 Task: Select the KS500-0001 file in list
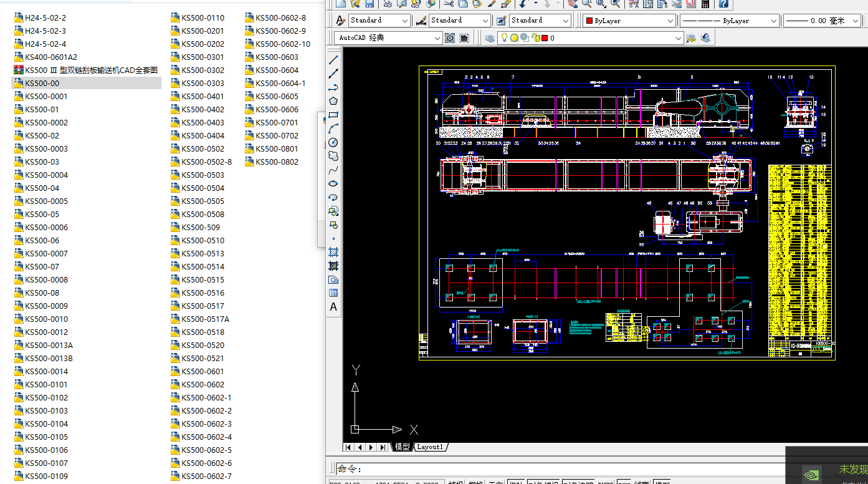pyautogui.click(x=46, y=96)
